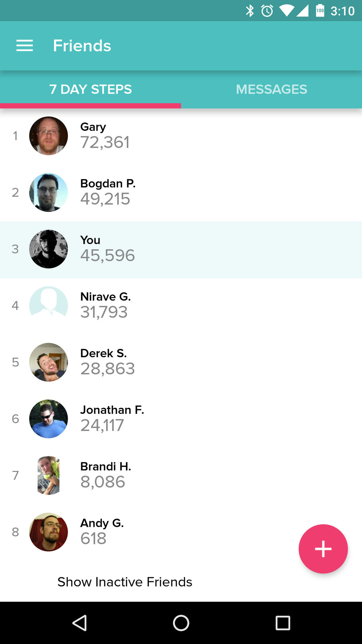Open the hamburger navigation menu
This screenshot has height=644, width=362.
pos(24,46)
